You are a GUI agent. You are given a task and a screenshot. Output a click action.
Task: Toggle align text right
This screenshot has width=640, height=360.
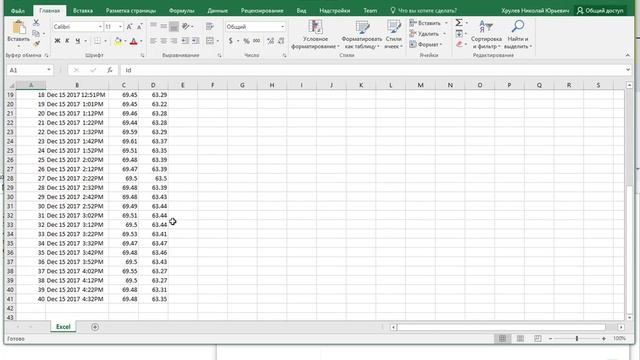pos(173,41)
